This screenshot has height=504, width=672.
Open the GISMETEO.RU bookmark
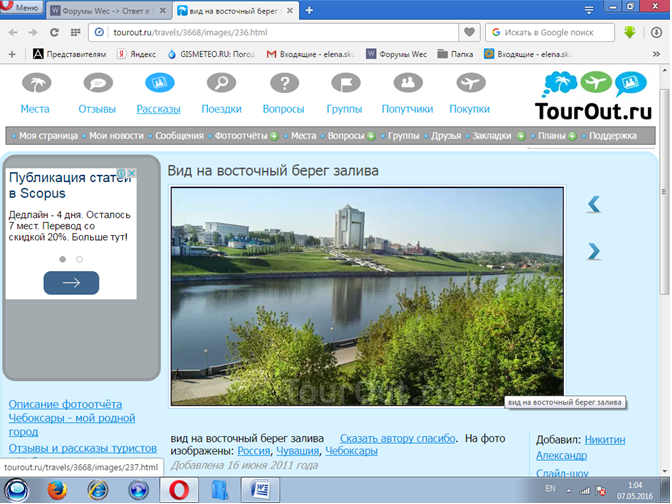tap(211, 54)
